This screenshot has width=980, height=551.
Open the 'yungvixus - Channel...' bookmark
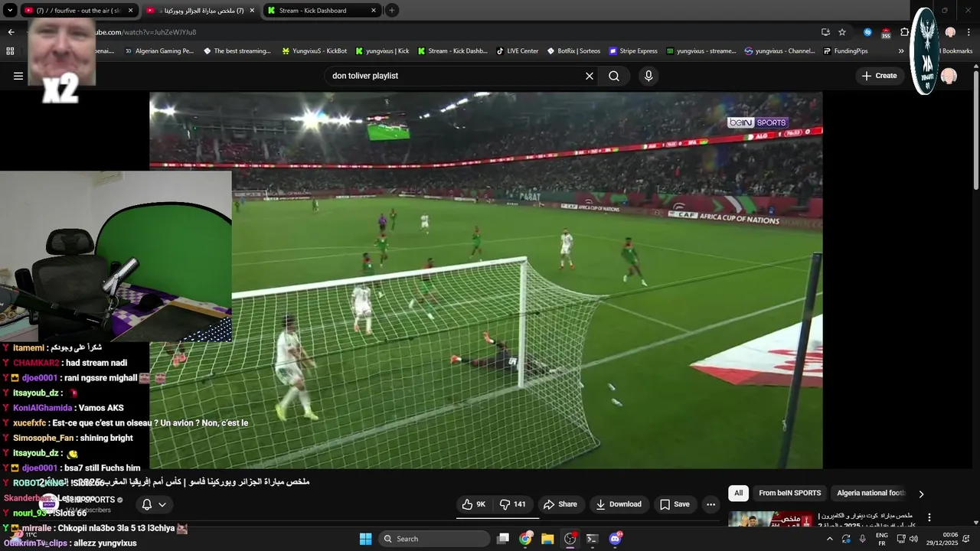point(779,51)
